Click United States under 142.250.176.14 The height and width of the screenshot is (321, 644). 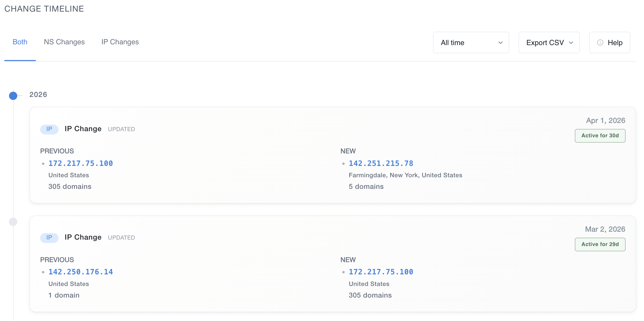tap(69, 284)
